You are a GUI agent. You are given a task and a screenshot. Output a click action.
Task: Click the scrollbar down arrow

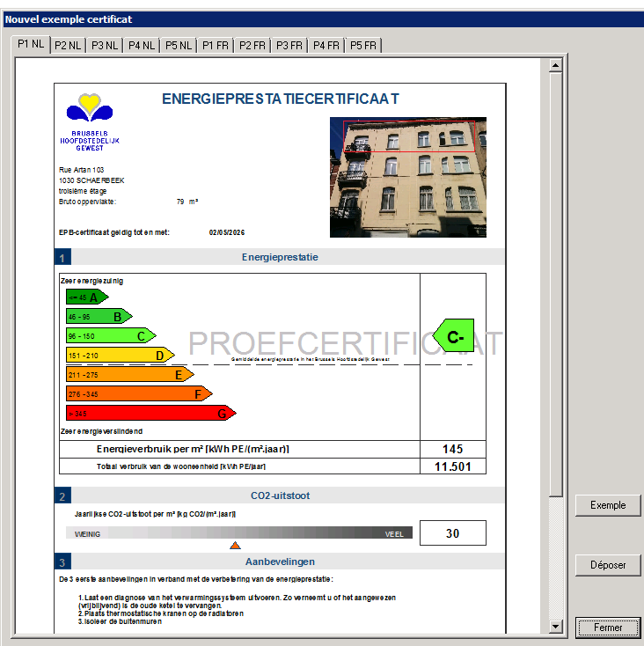click(x=555, y=626)
